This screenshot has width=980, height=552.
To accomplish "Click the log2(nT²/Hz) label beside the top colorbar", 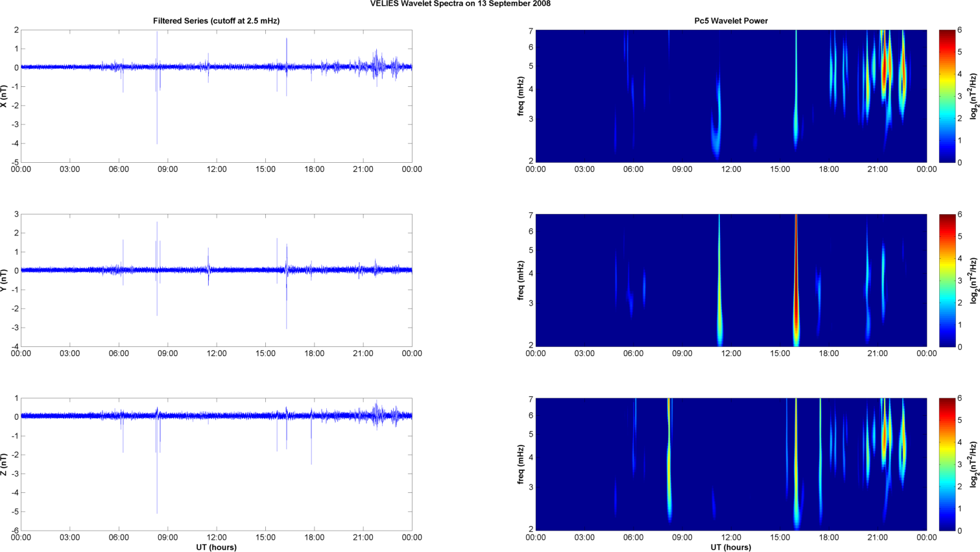I will point(973,96).
